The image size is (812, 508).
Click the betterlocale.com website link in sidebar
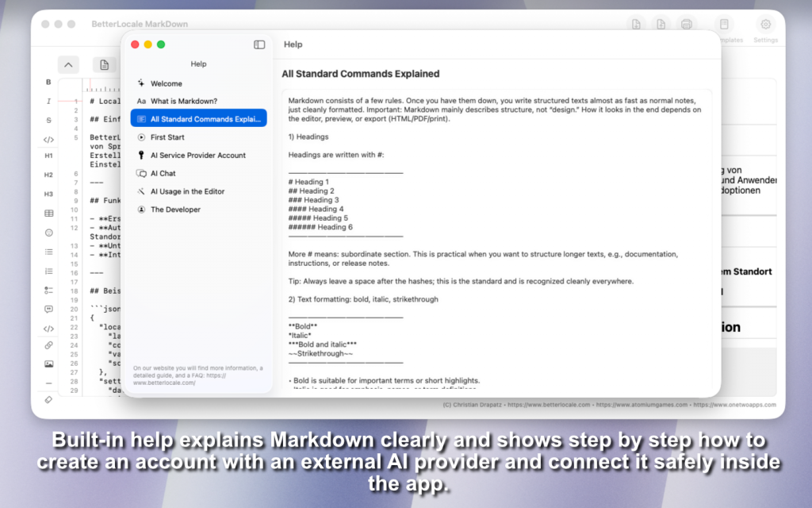click(164, 382)
